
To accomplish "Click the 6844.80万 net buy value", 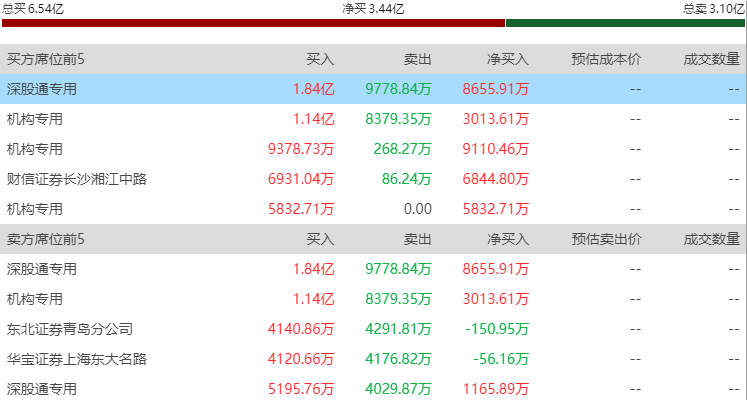I will pyautogui.click(x=495, y=179).
